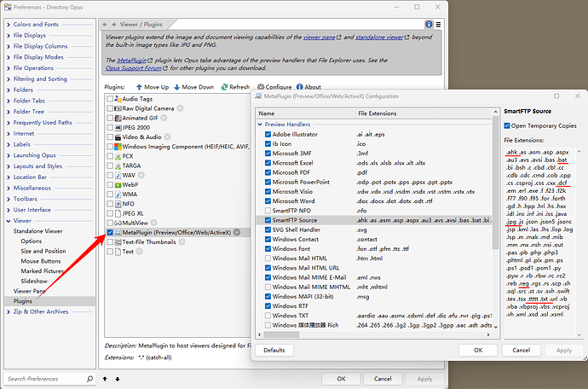Expand the User Interface category
This screenshot has width=588, height=389.
tap(9, 210)
